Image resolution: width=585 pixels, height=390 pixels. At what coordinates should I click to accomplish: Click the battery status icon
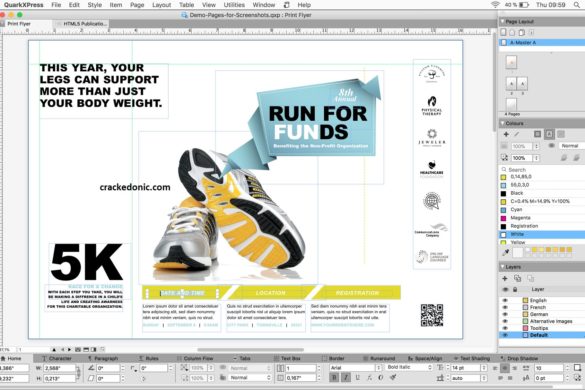point(525,5)
